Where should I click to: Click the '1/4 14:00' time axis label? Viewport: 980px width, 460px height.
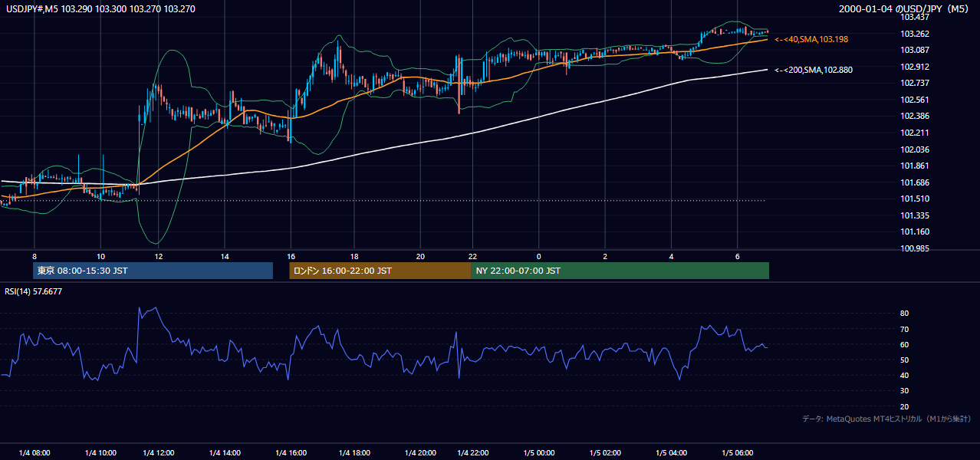(225, 453)
